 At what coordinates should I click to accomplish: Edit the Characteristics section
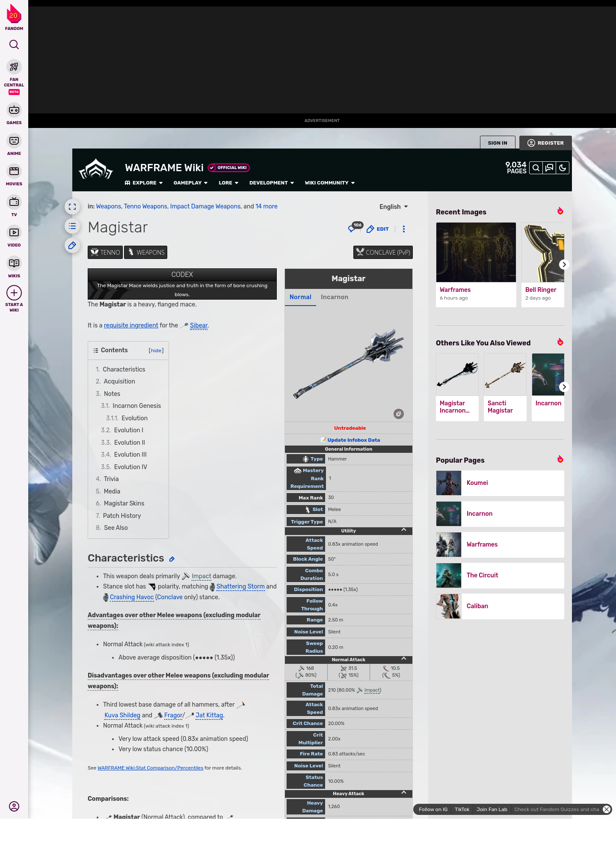172,559
